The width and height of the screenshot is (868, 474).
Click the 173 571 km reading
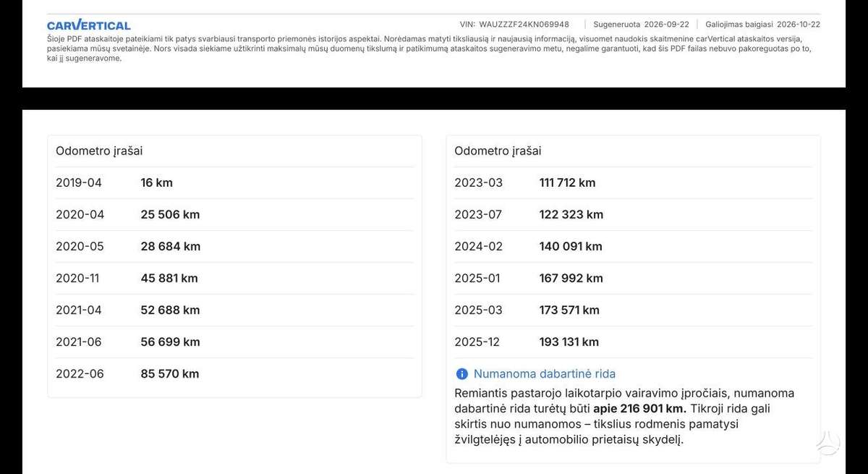tap(569, 310)
